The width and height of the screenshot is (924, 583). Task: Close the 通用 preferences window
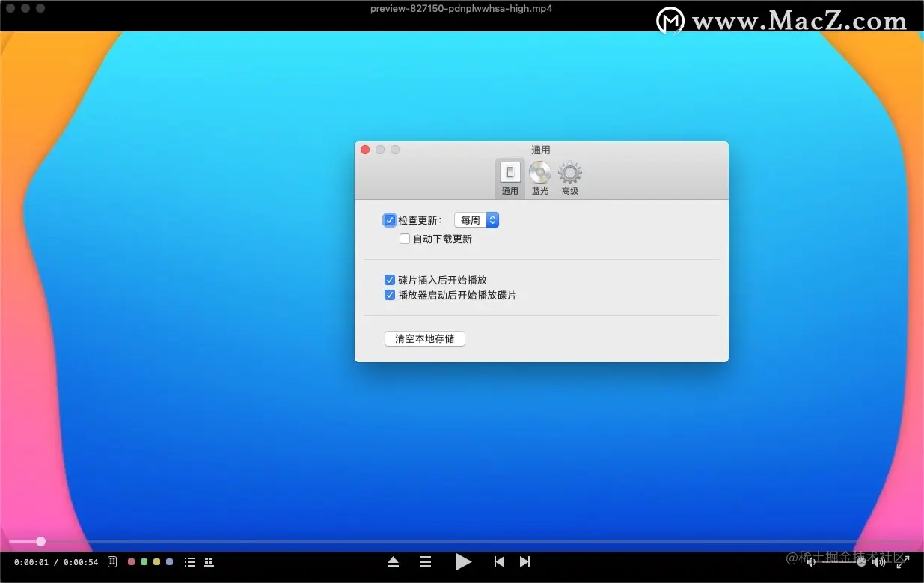pyautogui.click(x=365, y=150)
